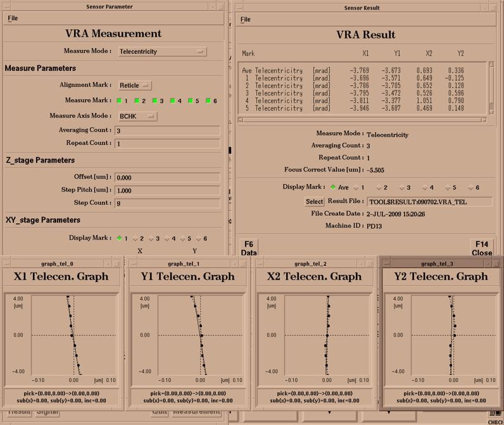Click vertical scrollbar of VRA Result table
The width and height of the screenshot is (504, 425).
pyautogui.click(x=491, y=88)
